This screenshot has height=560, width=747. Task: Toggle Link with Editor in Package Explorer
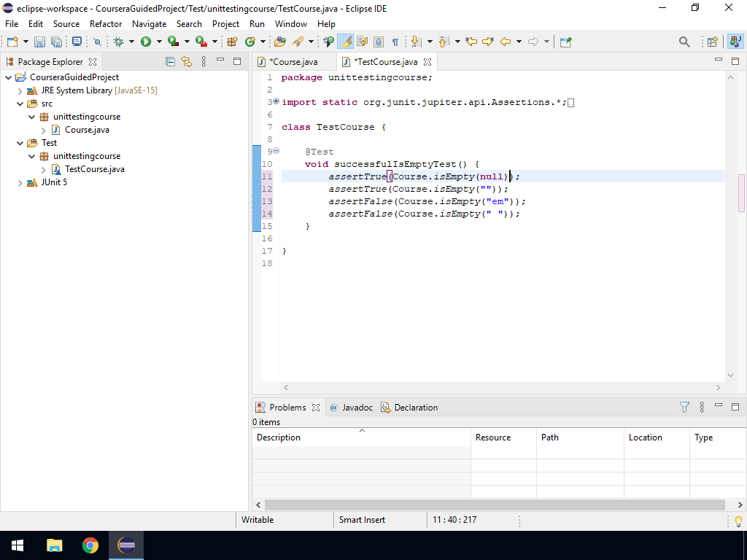[186, 62]
